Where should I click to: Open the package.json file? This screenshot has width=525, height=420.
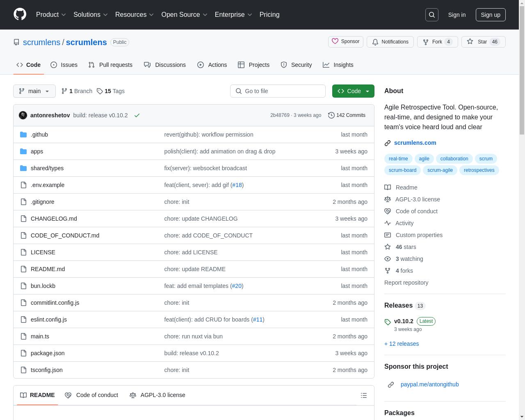(48, 353)
